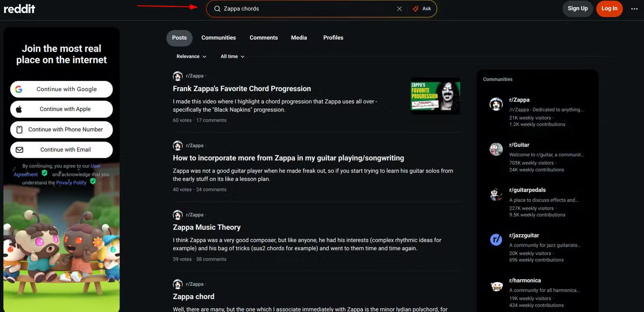The width and height of the screenshot is (644, 312).
Task: Click '705K weekly visitors' text
Action: click(x=531, y=163)
